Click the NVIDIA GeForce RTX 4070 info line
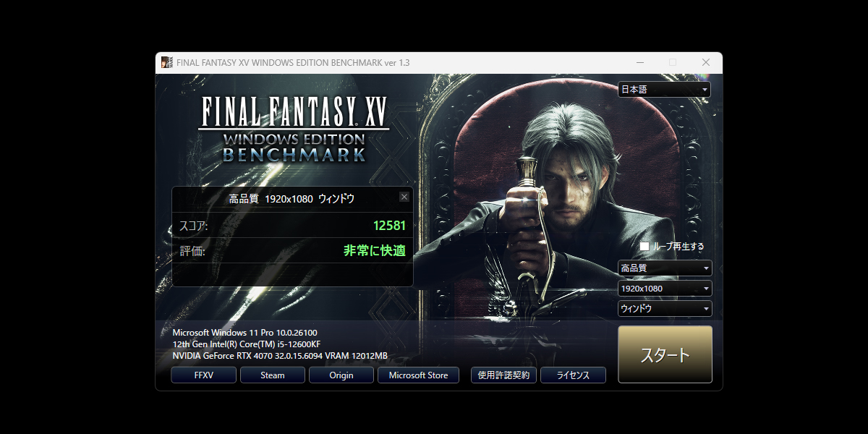The height and width of the screenshot is (434, 868). 280,356
